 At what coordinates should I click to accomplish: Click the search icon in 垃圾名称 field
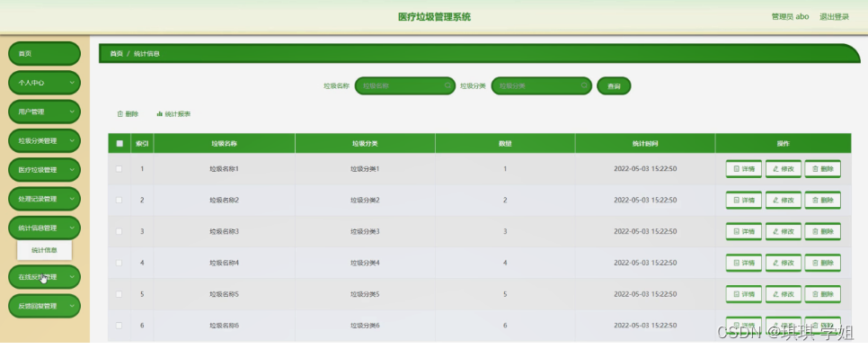447,85
